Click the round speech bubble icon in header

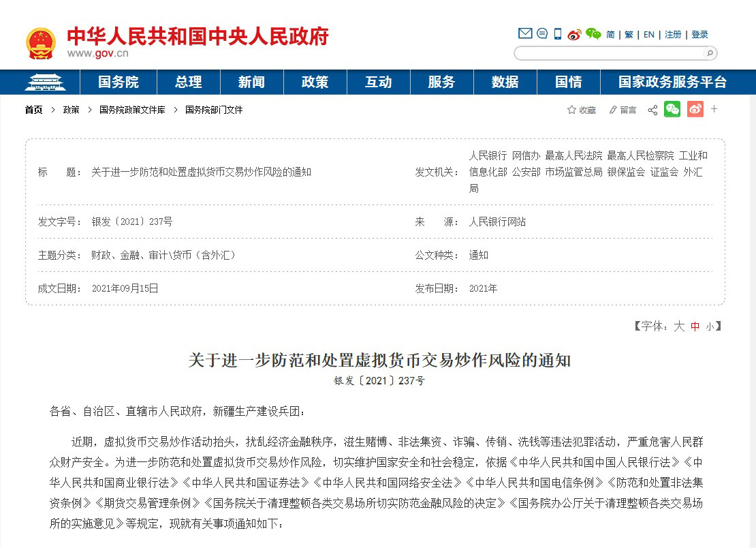pos(542,33)
